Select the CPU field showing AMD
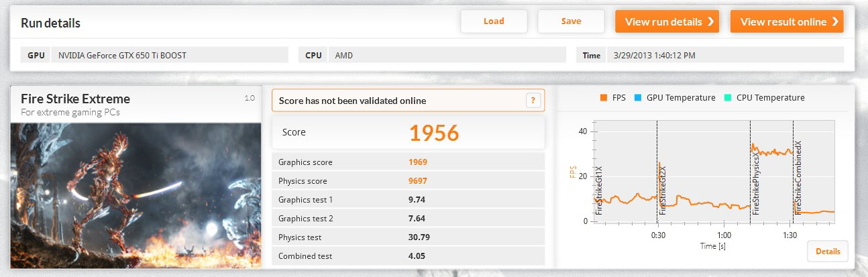Viewport: 868px width, 277px height. 448,55
